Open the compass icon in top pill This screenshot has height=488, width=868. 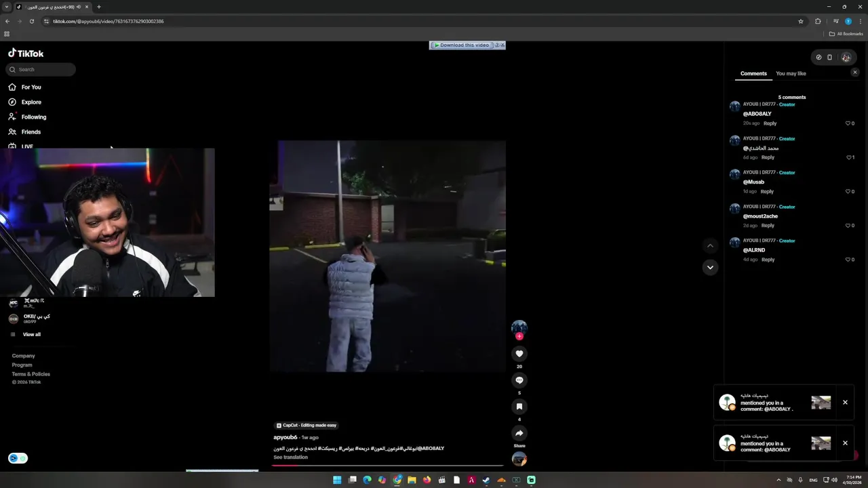[x=818, y=58]
